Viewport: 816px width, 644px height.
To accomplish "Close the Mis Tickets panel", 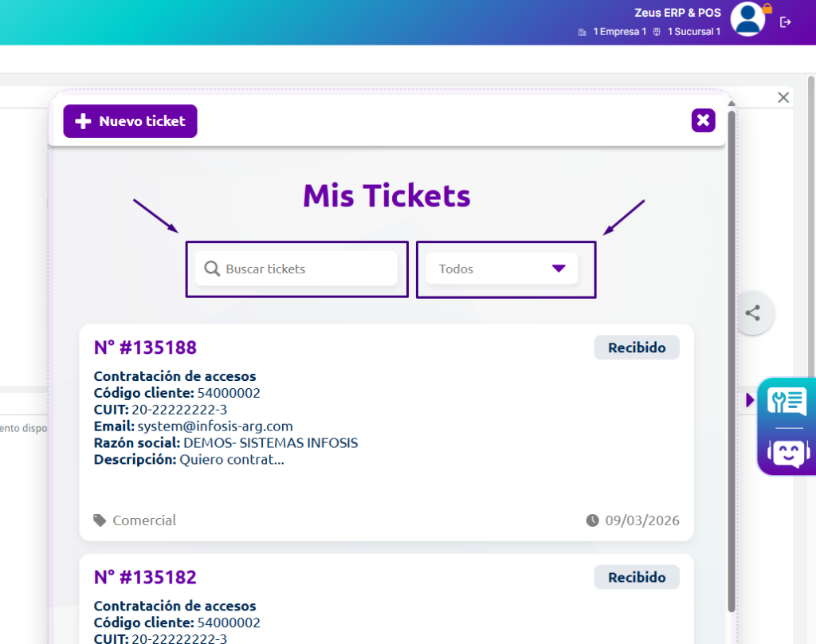I will [x=703, y=120].
